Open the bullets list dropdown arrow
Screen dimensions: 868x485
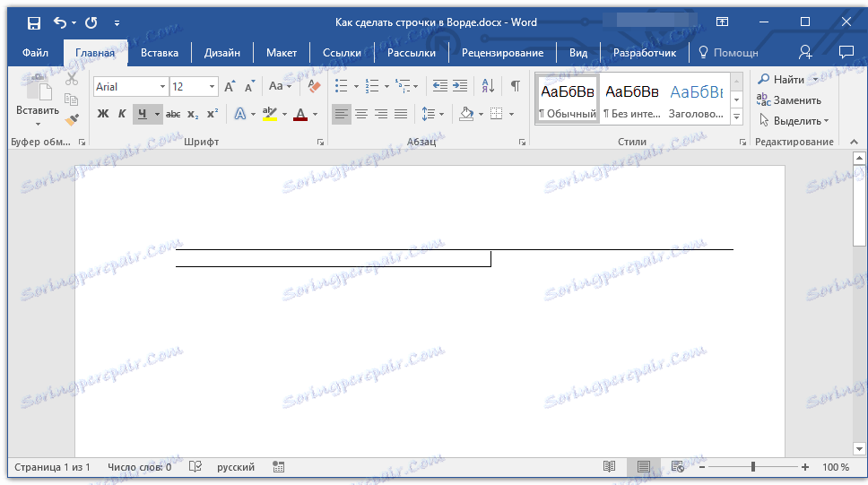click(x=356, y=86)
